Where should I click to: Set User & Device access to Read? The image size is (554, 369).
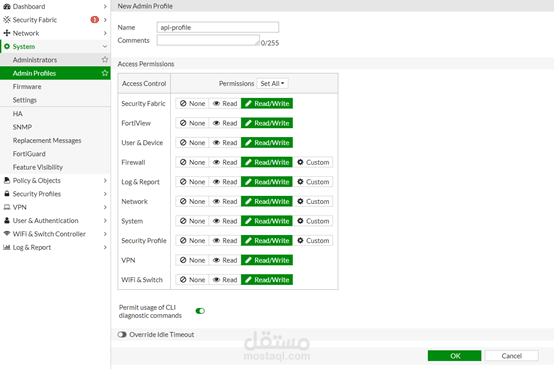point(225,143)
